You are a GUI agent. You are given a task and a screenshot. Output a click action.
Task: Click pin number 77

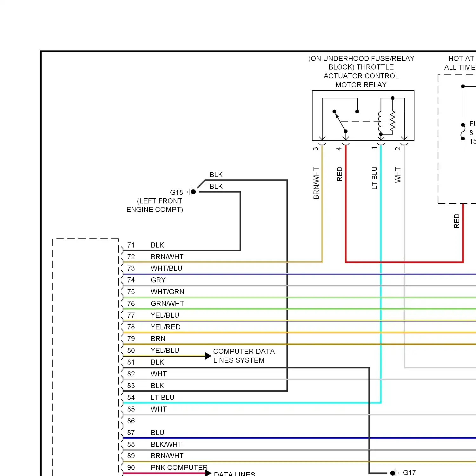pyautogui.click(x=131, y=315)
